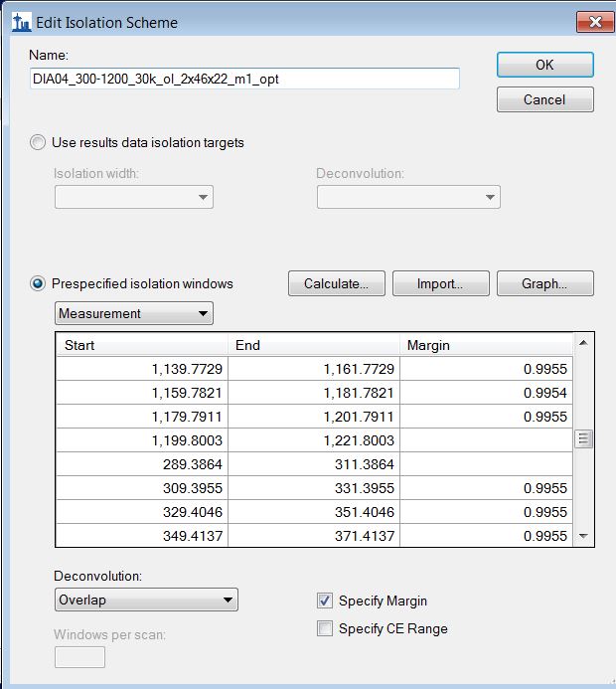Select 'Use results data isolation targets' radio
This screenshot has width=616, height=689.
(x=39, y=142)
